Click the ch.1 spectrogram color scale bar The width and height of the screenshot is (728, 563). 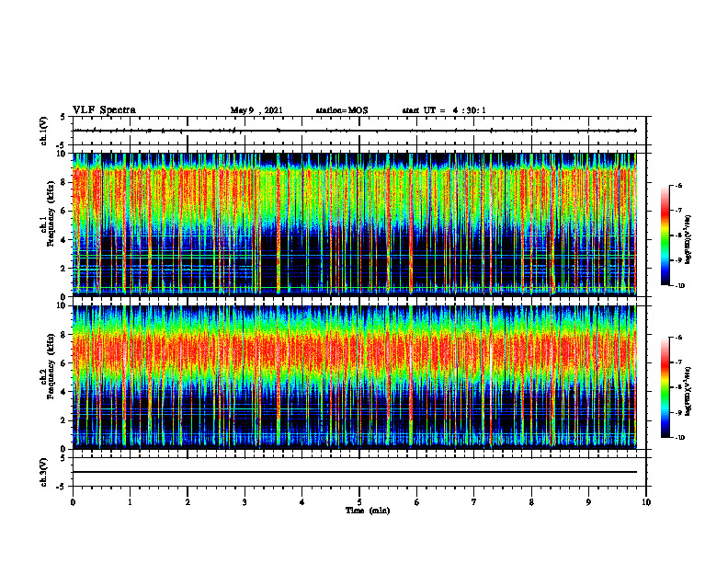pyautogui.click(x=665, y=236)
